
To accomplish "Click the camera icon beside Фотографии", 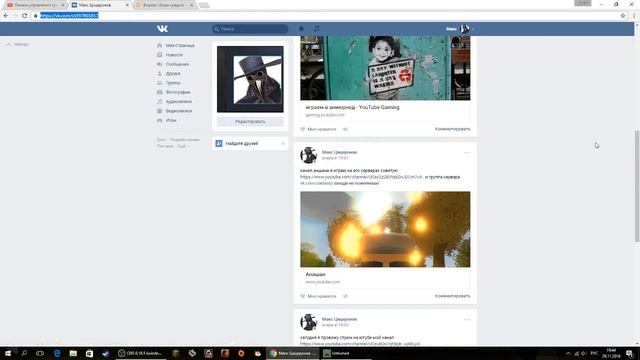I will point(160,92).
